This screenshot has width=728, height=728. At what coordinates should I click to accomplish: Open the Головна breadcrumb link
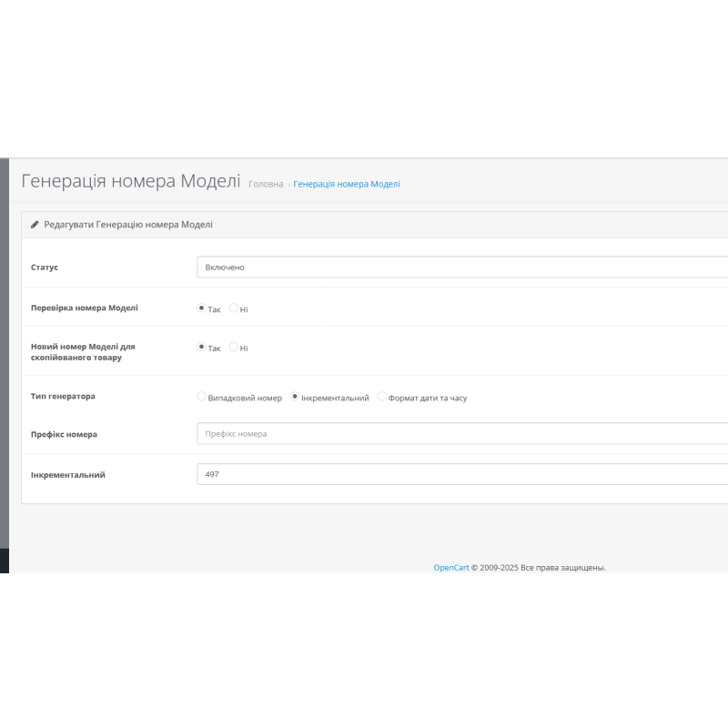[x=265, y=184]
